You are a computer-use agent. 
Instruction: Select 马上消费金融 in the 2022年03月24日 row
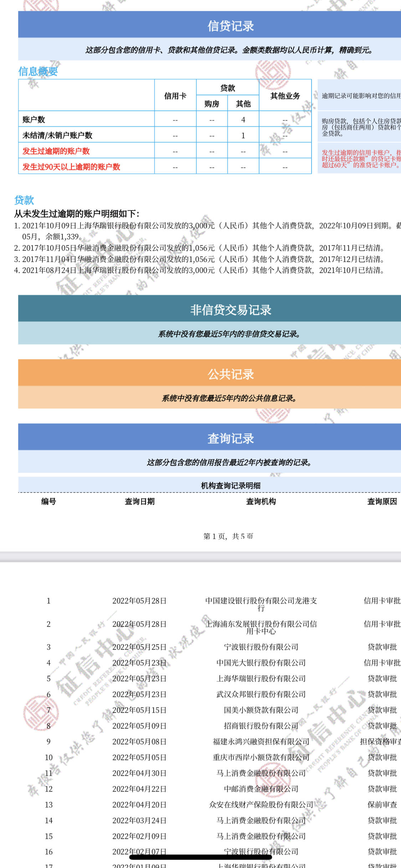tap(261, 820)
